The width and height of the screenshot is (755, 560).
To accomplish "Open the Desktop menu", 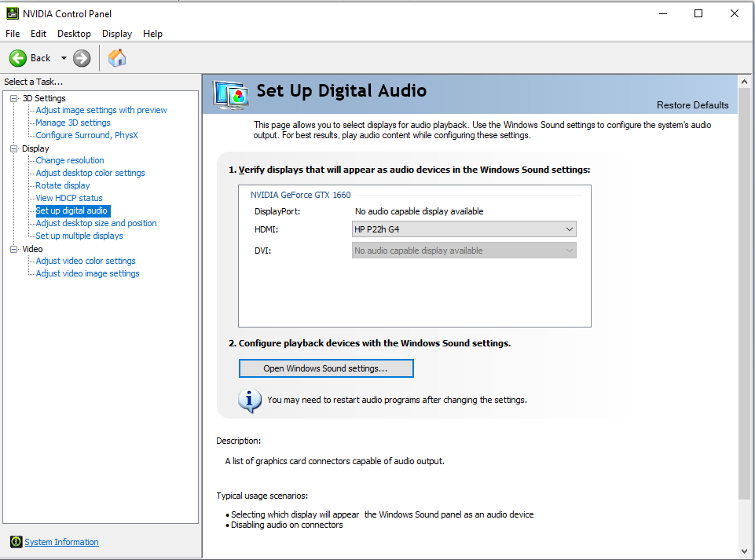I will point(74,34).
